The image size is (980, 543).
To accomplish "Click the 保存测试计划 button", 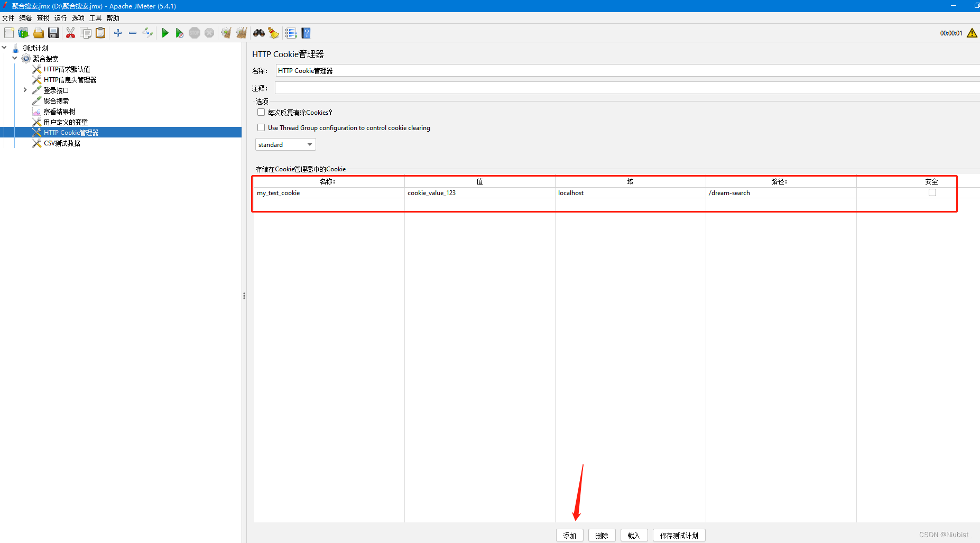I will click(x=679, y=536).
